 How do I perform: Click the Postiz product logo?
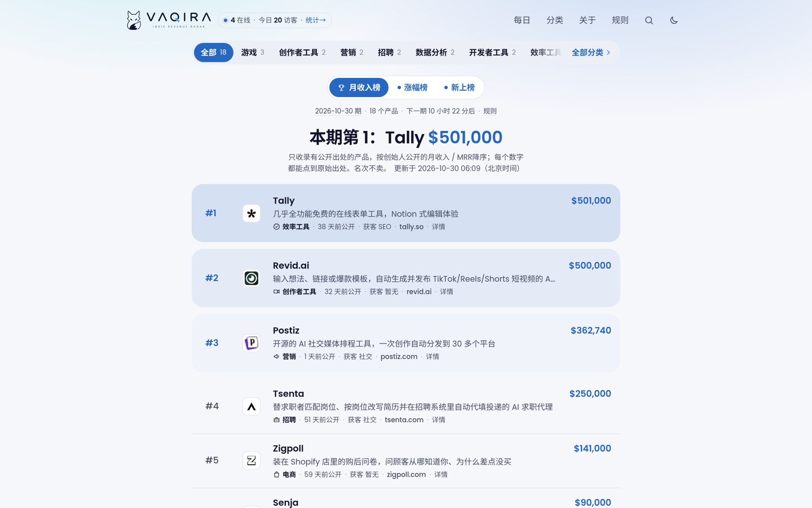coord(251,343)
